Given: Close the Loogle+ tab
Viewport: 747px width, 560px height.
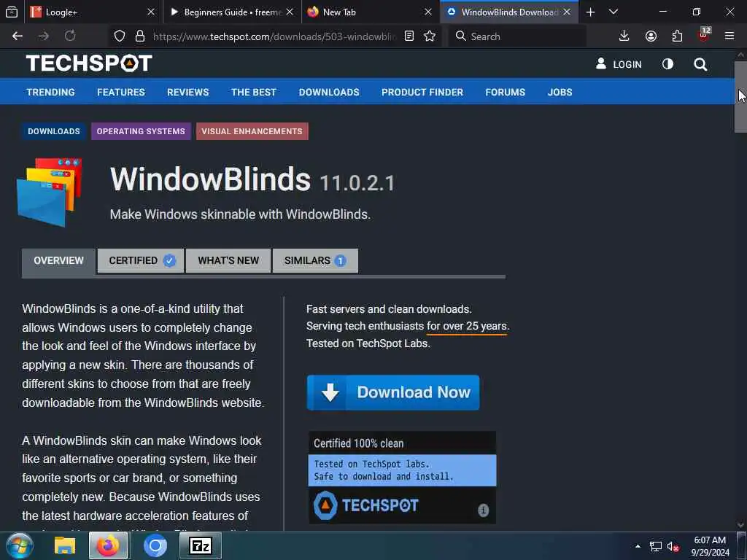Looking at the screenshot, I should [x=151, y=12].
